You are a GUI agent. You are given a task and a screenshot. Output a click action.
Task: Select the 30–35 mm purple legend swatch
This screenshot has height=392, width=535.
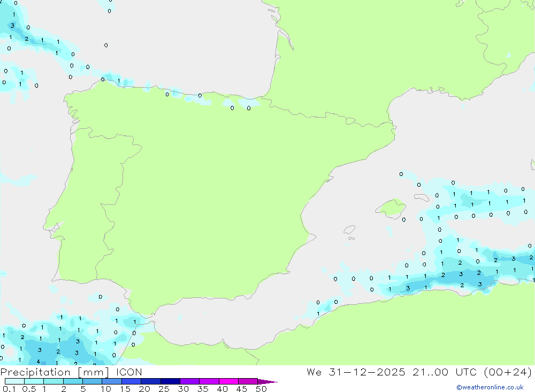(x=190, y=381)
